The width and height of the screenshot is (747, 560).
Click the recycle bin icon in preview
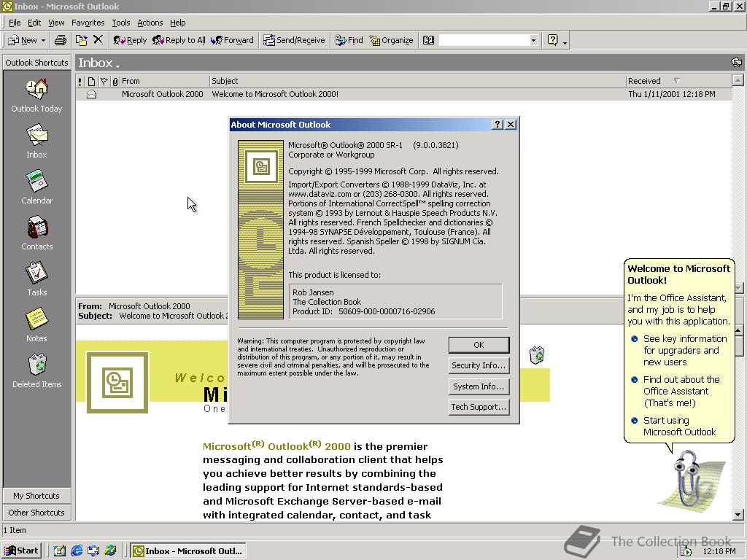click(537, 355)
